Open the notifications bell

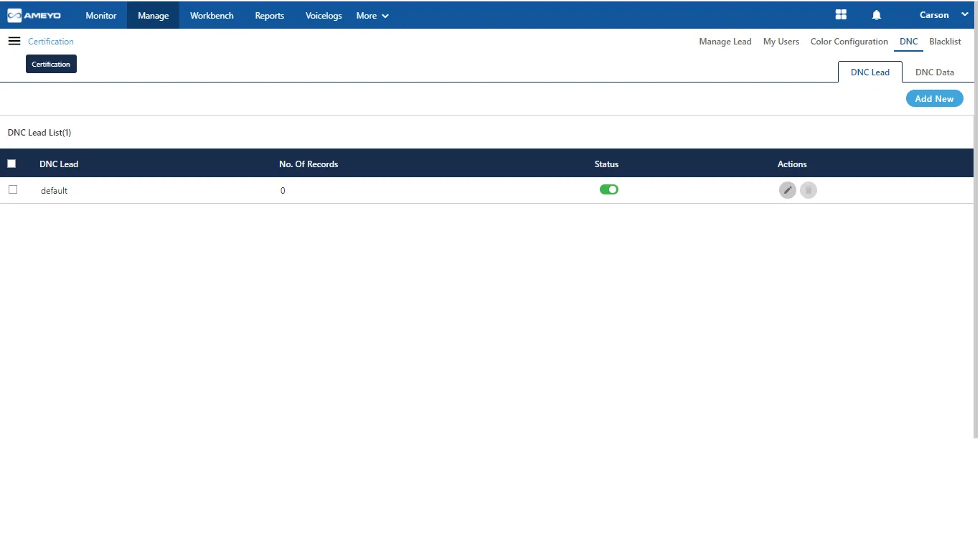point(876,15)
